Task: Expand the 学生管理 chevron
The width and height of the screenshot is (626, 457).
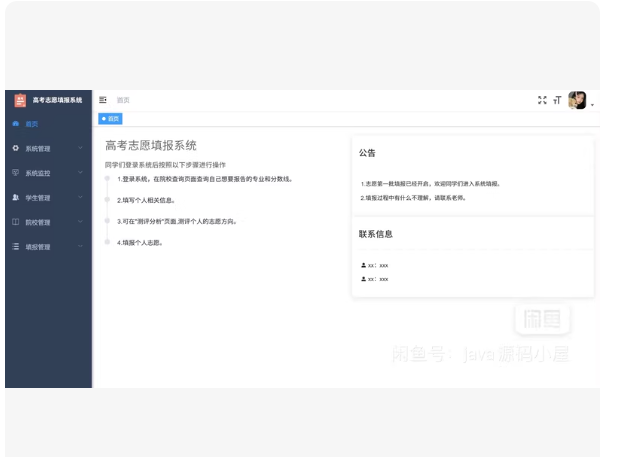Action: (x=80, y=197)
